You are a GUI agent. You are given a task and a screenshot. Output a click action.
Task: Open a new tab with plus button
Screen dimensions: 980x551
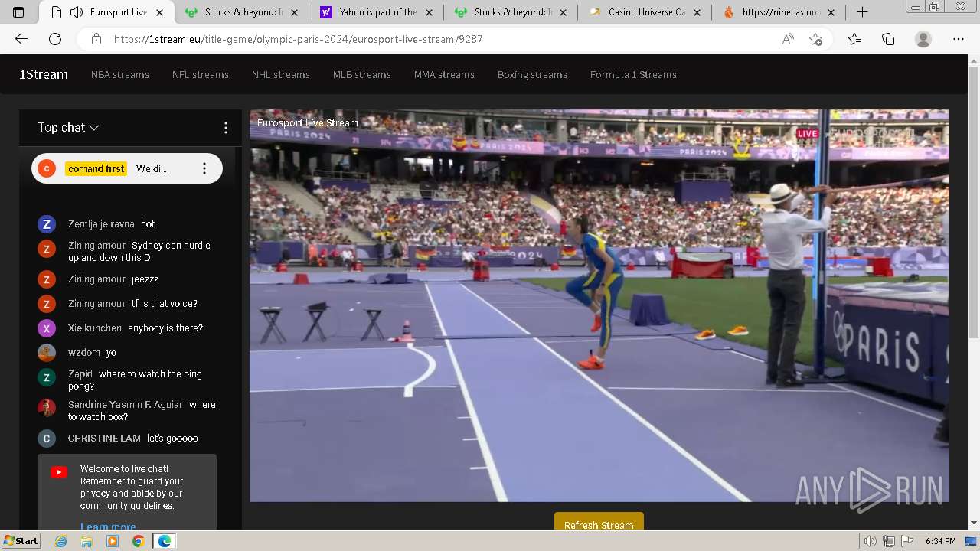coord(862,12)
